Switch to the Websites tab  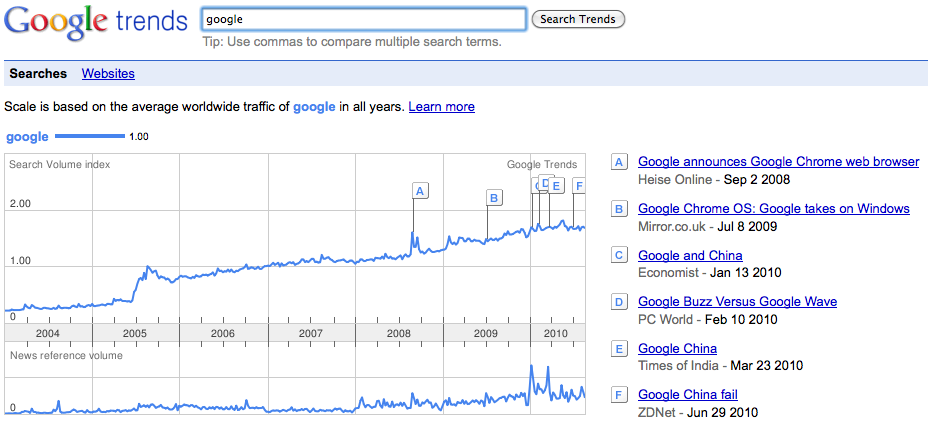click(108, 74)
